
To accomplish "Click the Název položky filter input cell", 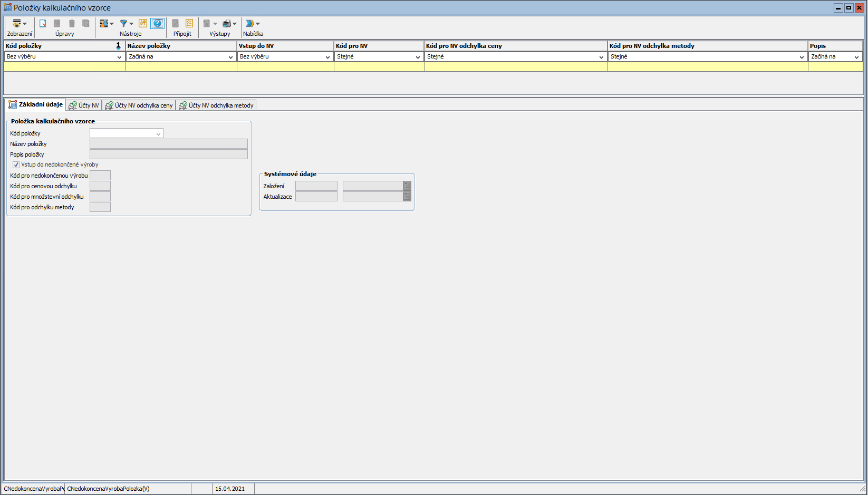I will [181, 67].
